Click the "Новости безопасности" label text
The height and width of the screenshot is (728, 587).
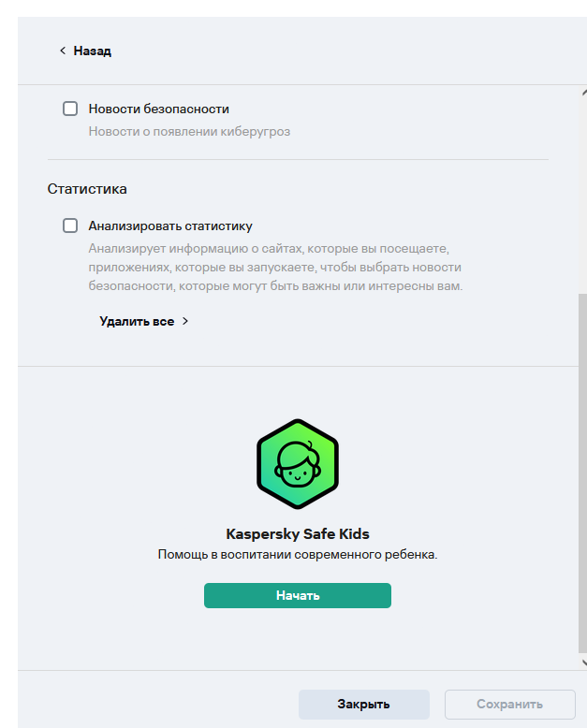point(158,109)
